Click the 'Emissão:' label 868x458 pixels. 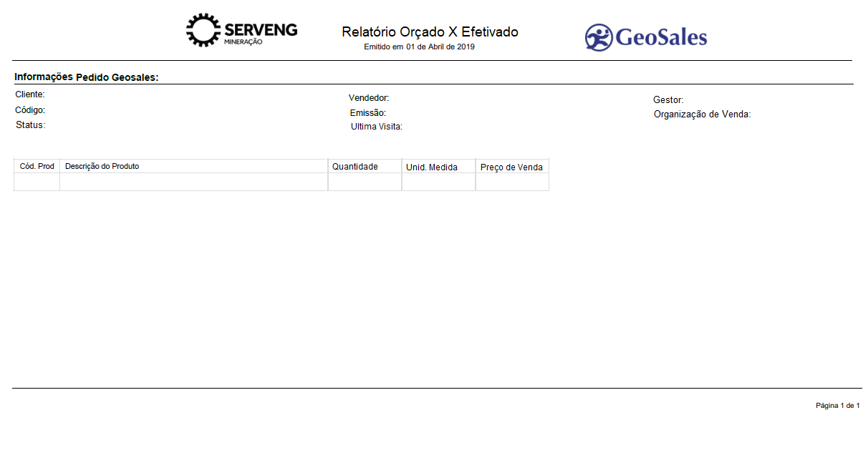368,113
